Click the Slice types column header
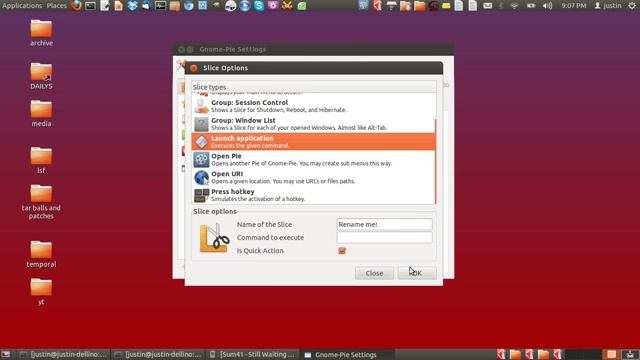The image size is (640, 360). coord(314,87)
